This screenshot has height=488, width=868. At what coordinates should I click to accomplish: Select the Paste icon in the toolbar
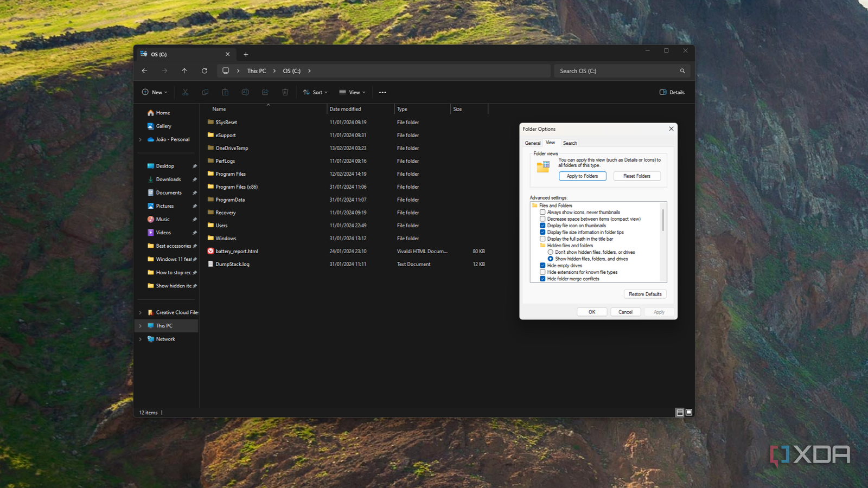coord(225,92)
